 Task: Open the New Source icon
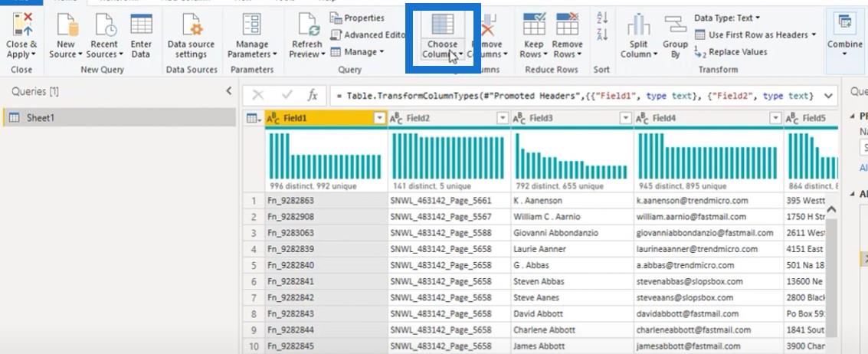point(67,24)
